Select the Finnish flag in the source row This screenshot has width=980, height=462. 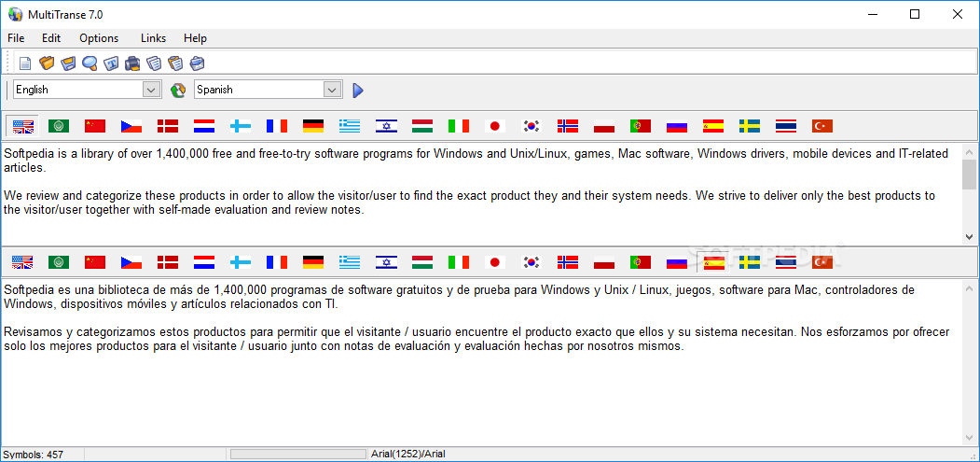click(x=241, y=126)
